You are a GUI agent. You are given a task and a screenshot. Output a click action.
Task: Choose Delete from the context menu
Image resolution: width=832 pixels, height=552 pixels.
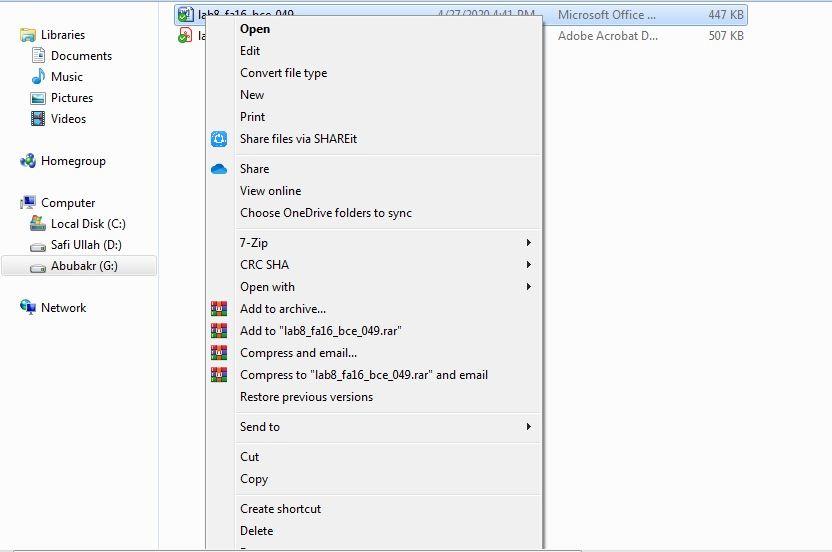(x=256, y=530)
